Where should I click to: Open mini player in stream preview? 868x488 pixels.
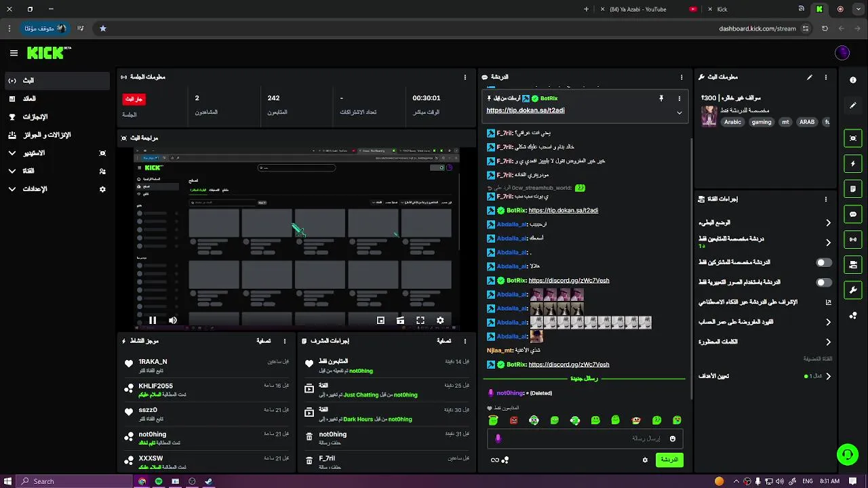(380, 321)
